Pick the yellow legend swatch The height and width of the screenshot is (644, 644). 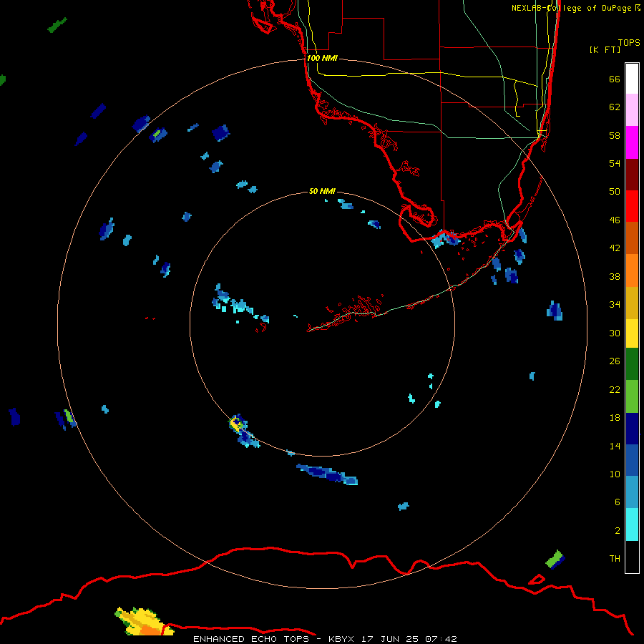pos(632,333)
